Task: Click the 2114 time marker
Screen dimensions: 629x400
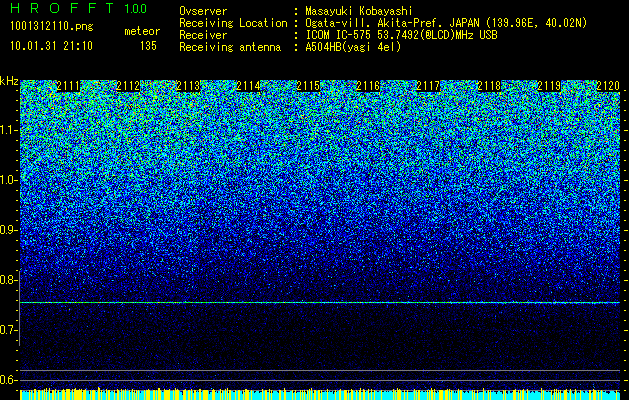Action: [248, 86]
